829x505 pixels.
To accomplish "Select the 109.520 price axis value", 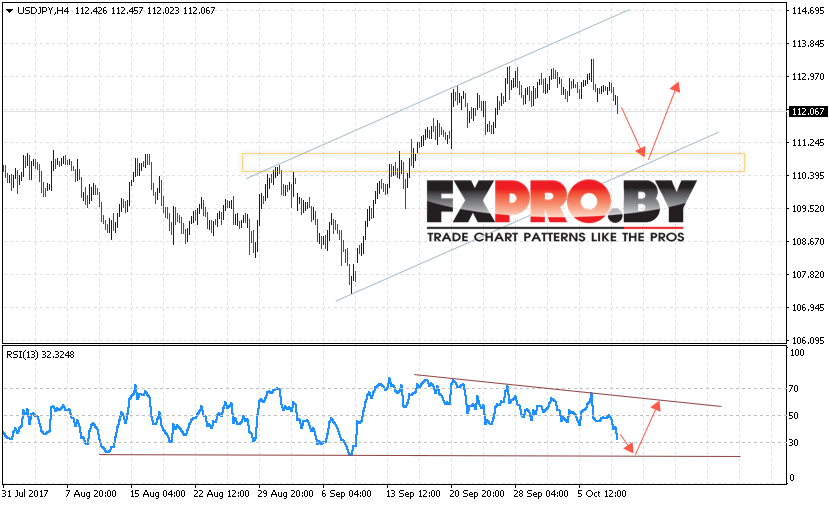I will [808, 209].
